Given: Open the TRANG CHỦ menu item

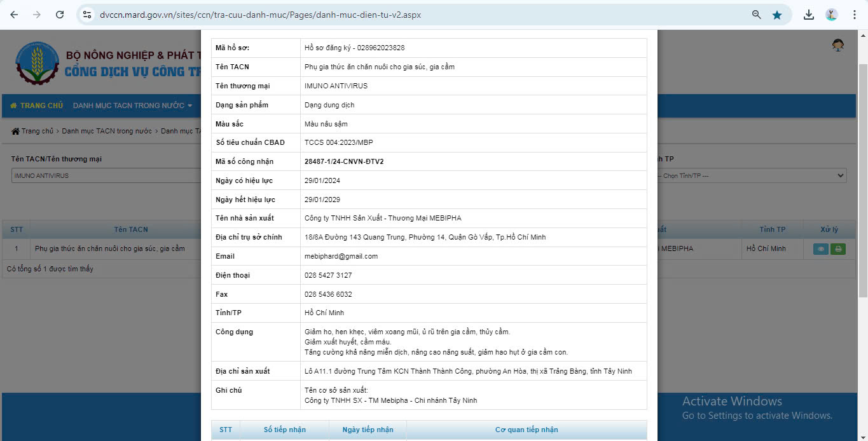Looking at the screenshot, I should [36, 105].
